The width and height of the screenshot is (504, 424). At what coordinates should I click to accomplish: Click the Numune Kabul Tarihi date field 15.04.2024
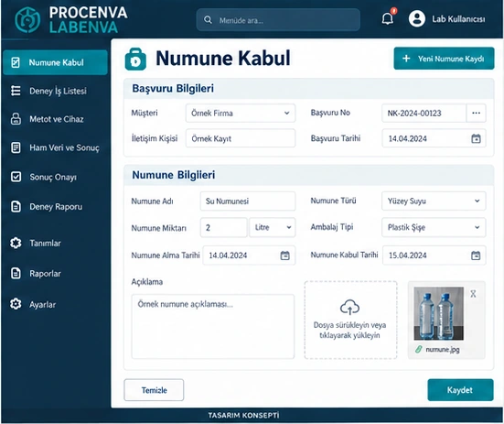point(434,255)
